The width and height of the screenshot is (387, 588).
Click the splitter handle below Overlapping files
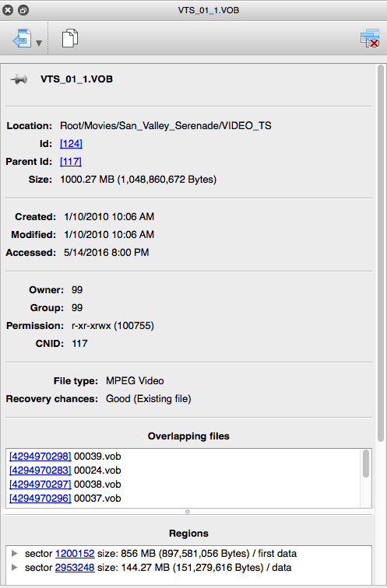188,512
